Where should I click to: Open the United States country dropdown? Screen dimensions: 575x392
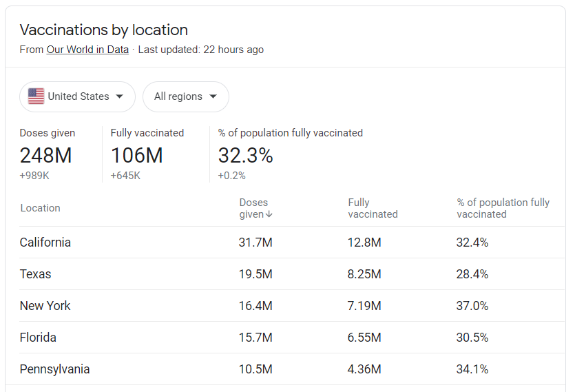[x=77, y=96]
